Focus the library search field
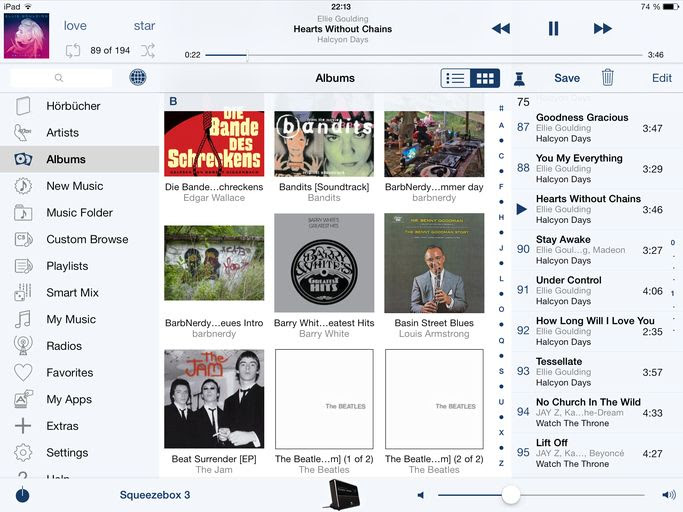This screenshot has height=512, width=683. pos(61,78)
